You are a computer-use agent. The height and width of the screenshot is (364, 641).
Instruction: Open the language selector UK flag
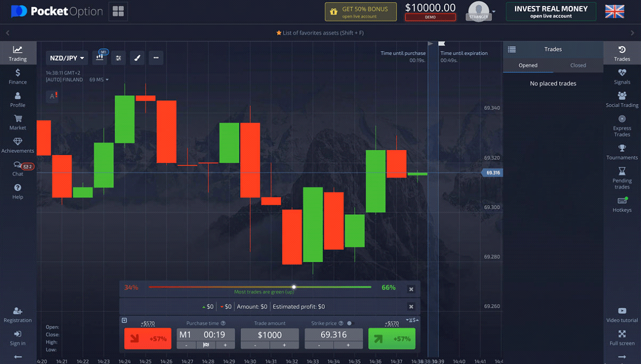tap(614, 11)
